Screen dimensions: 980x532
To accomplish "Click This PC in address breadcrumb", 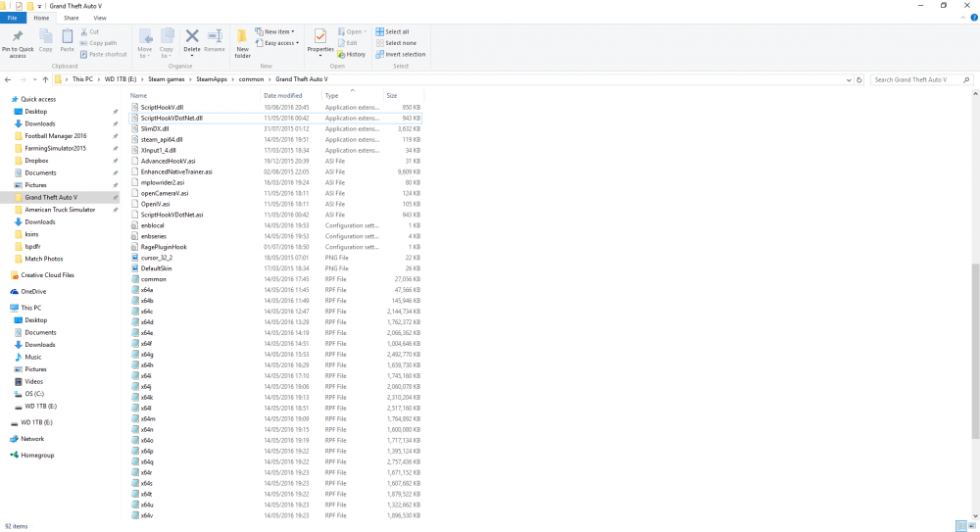I will click(x=82, y=79).
